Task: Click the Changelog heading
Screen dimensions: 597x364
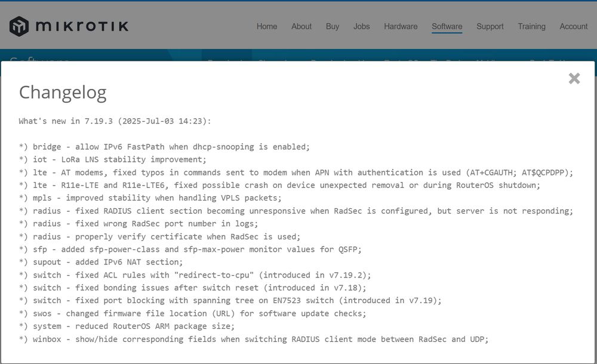Action: click(x=63, y=92)
